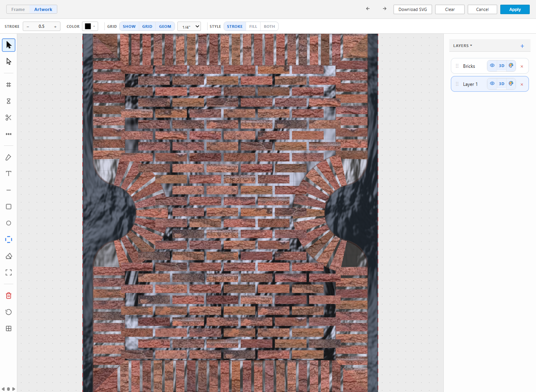Image resolution: width=536 pixels, height=392 pixels.
Task: Click the table grid icon in toolbar
Action: pos(9,328)
